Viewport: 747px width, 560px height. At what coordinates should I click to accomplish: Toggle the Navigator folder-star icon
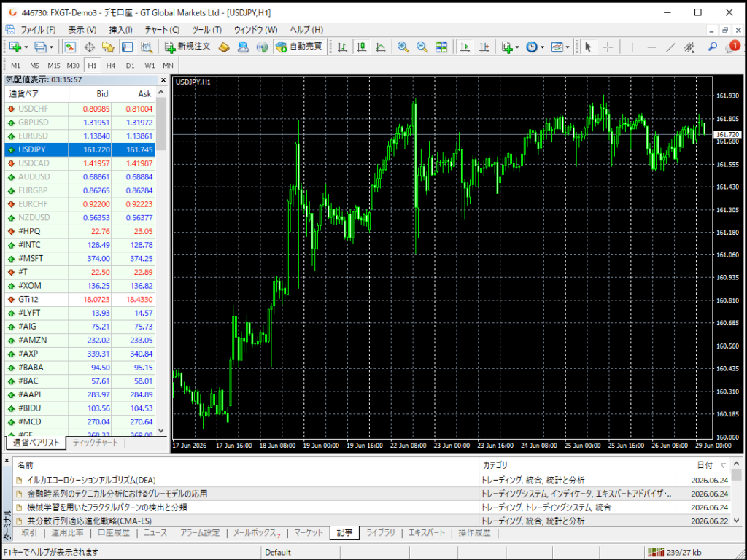(108, 47)
